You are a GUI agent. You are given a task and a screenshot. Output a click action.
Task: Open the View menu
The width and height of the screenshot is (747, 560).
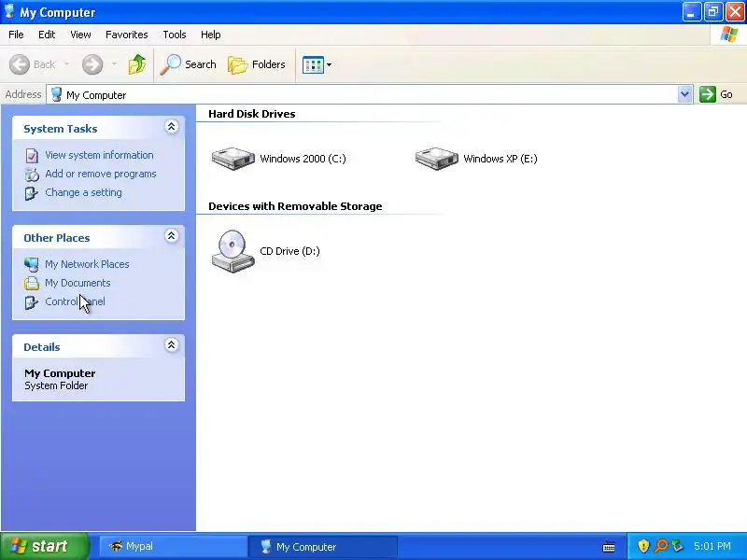(80, 35)
